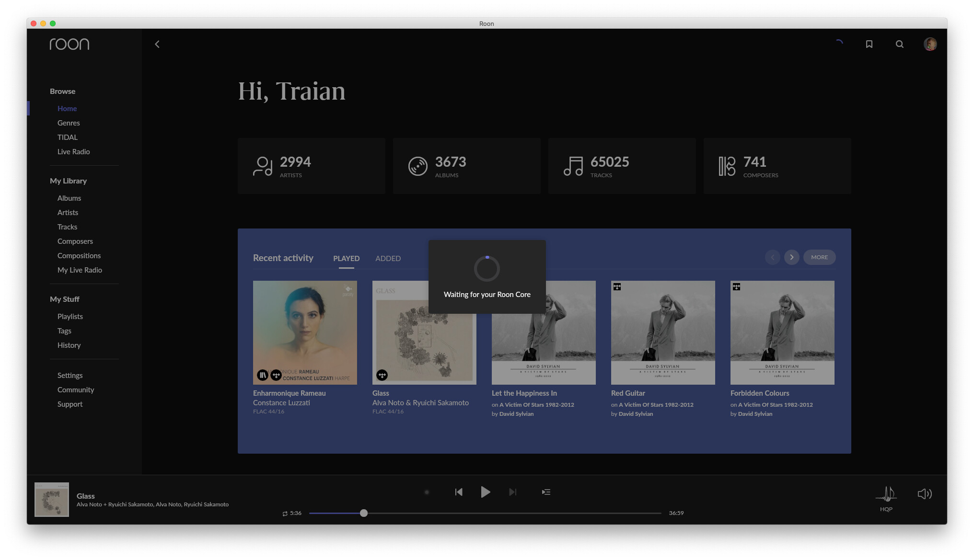This screenshot has width=974, height=560.
Task: Switch to the ADDED tab
Action: coord(388,258)
